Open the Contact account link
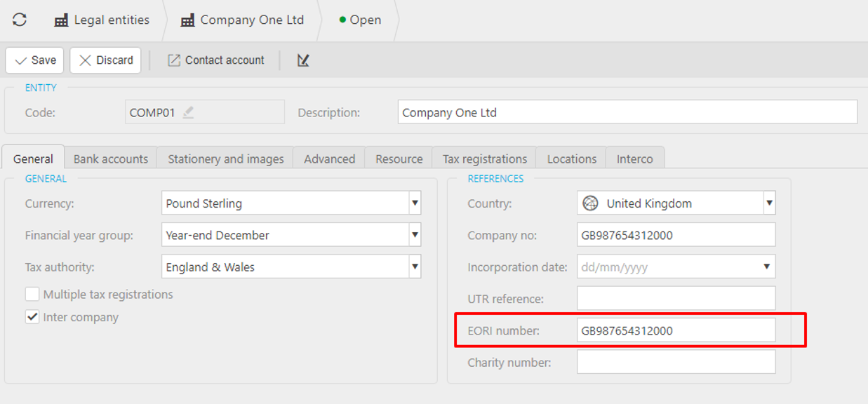This screenshot has width=868, height=404. pos(216,60)
